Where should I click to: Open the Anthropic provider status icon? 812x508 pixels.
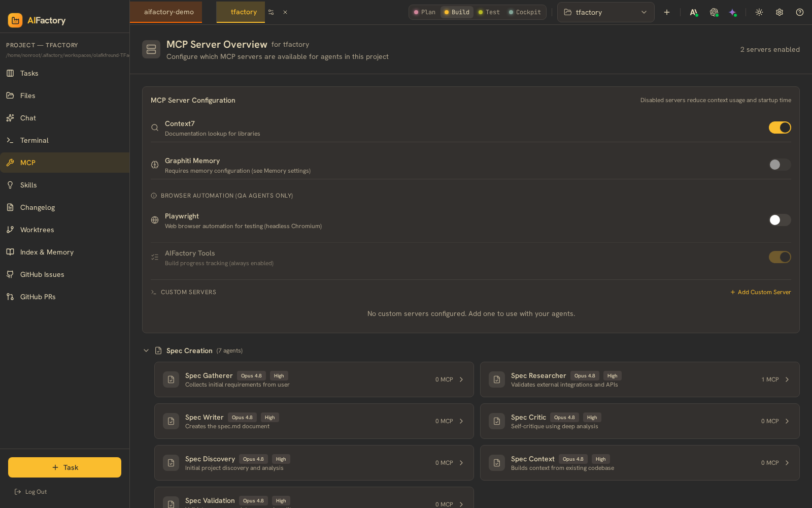pos(694,12)
